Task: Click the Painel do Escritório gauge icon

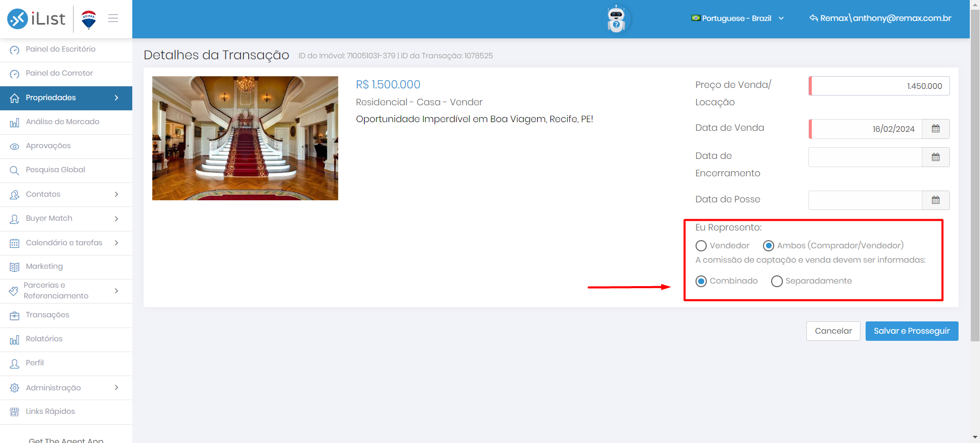Action: [x=14, y=50]
